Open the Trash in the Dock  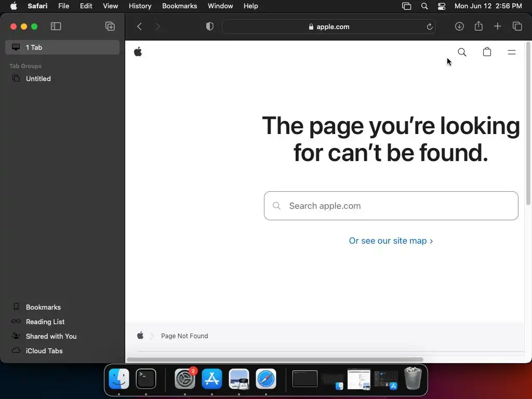coord(413,378)
